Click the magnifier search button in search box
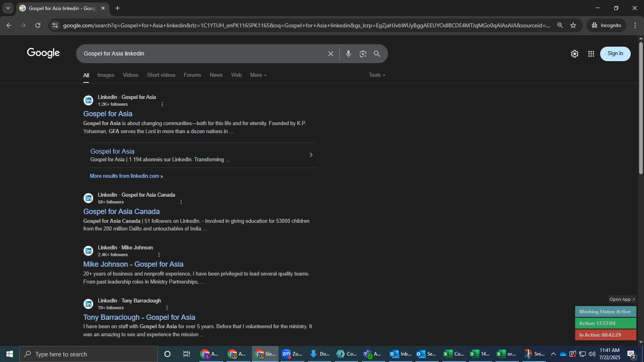This screenshot has width=644, height=362. tap(377, 53)
